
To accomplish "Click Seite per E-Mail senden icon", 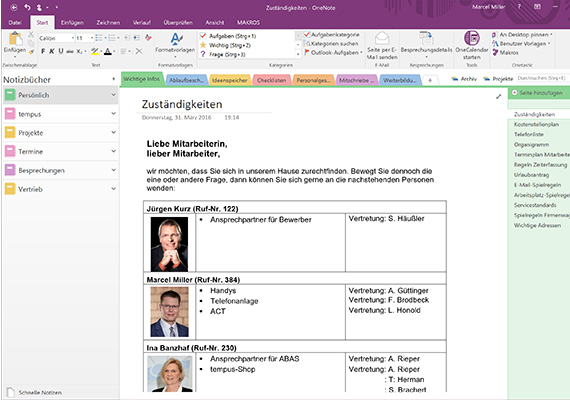I will pos(382,38).
